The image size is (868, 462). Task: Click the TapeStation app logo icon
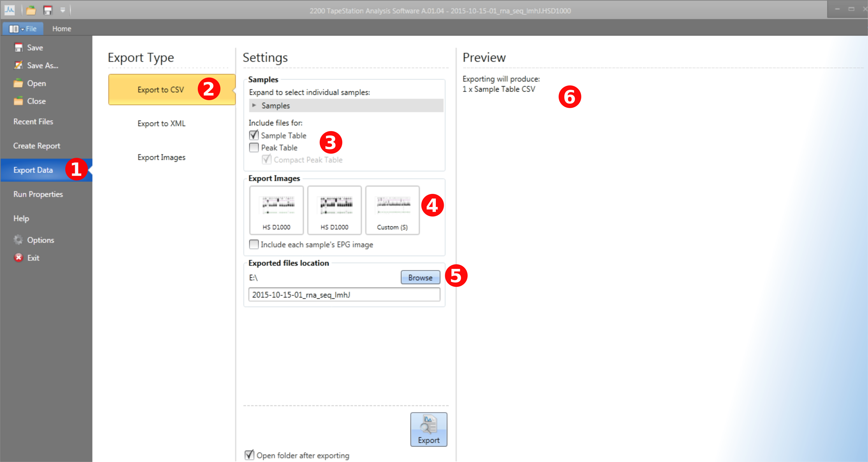pyautogui.click(x=9, y=10)
